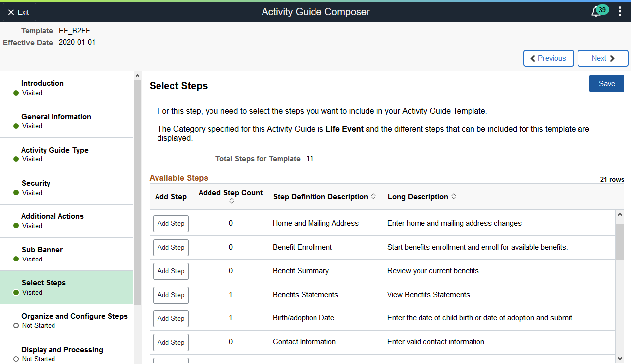Add Step for Benefit Enrollment
This screenshot has width=631, height=364.
click(171, 247)
